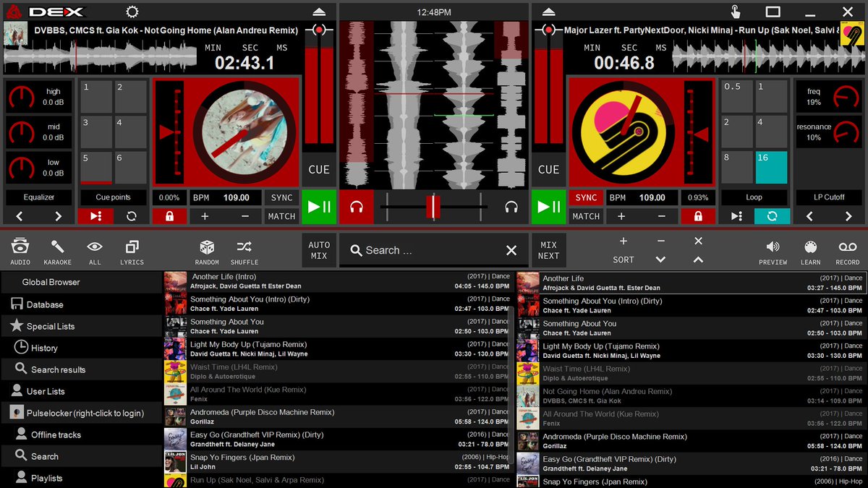
Task: Click MATCH on left deck
Action: tap(281, 216)
